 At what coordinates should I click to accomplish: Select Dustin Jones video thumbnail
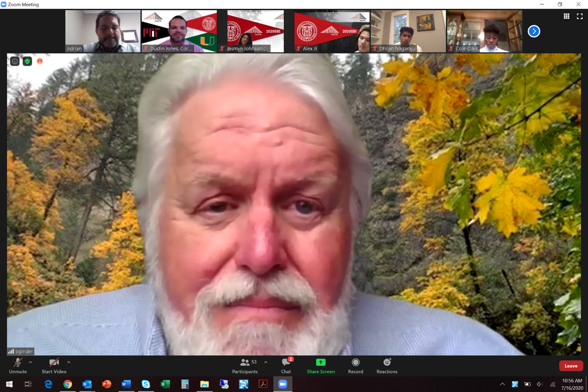pos(179,31)
